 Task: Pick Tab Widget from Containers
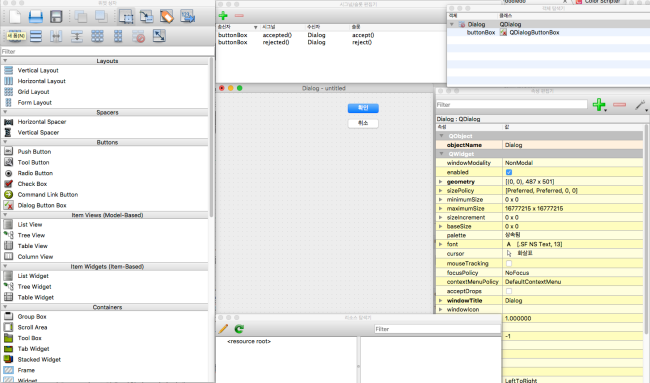click(33, 349)
